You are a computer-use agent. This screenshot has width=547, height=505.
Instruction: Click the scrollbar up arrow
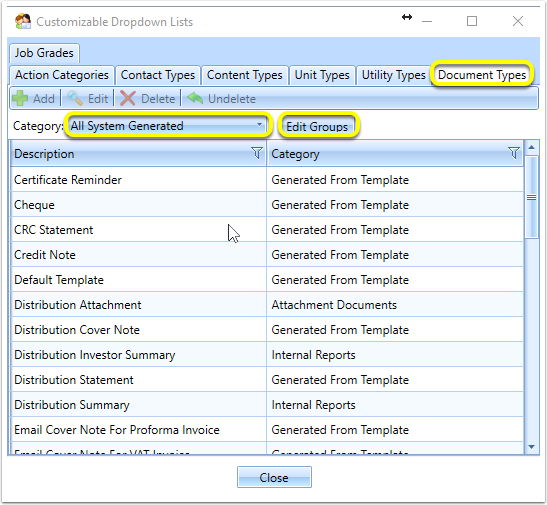click(531, 147)
